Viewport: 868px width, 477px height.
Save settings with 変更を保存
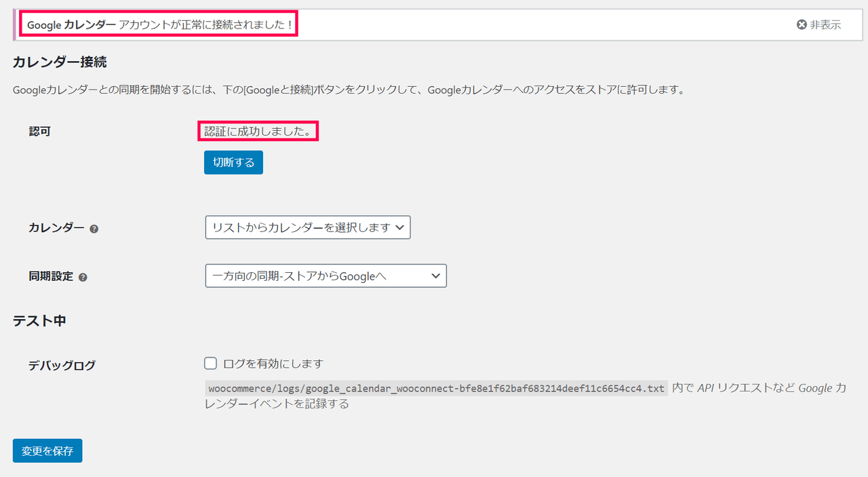click(47, 451)
